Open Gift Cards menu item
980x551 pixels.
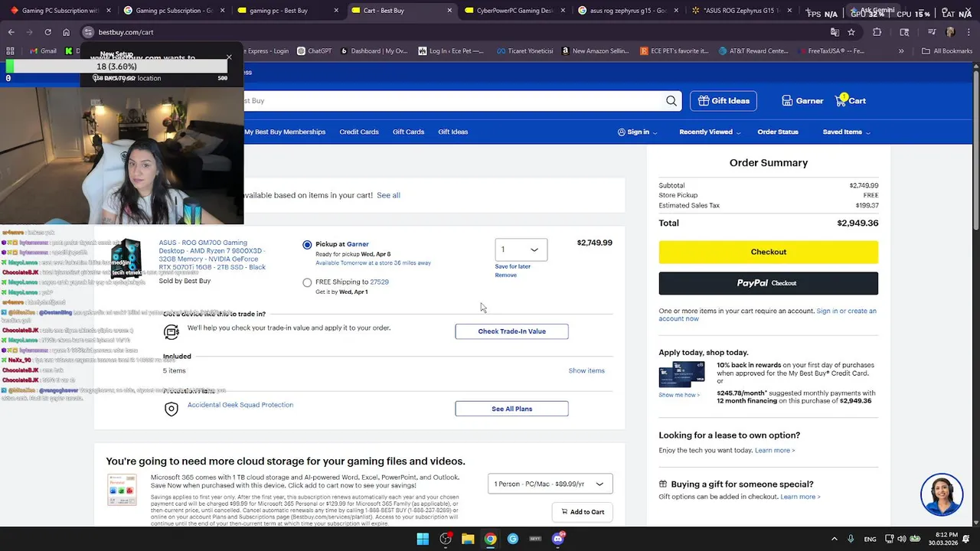point(408,132)
